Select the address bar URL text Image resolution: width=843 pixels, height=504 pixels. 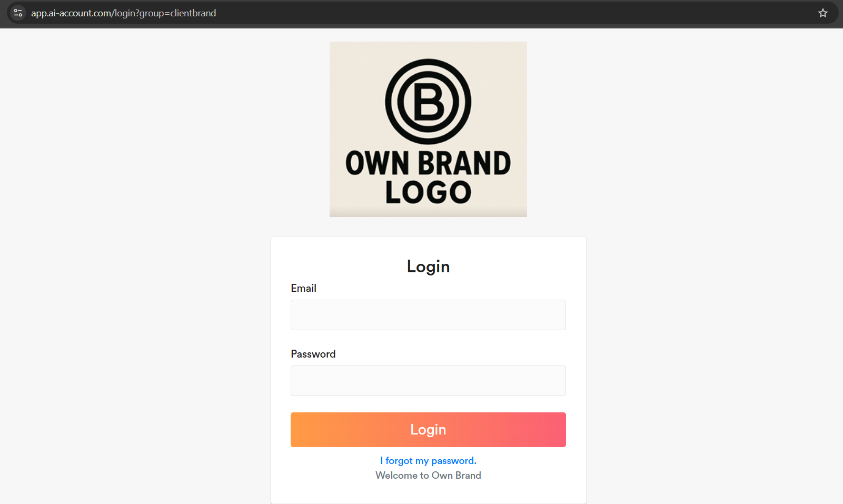pos(123,13)
